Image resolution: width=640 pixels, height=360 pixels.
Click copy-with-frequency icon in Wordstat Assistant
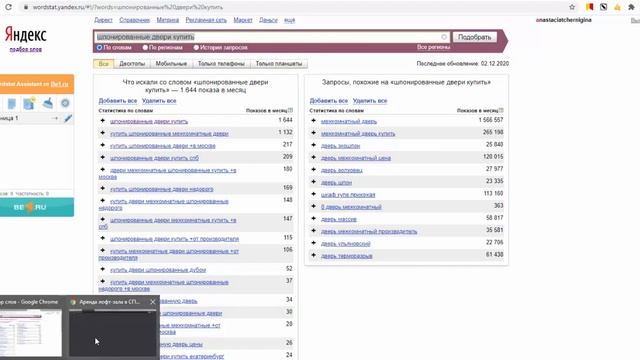(x=29, y=104)
